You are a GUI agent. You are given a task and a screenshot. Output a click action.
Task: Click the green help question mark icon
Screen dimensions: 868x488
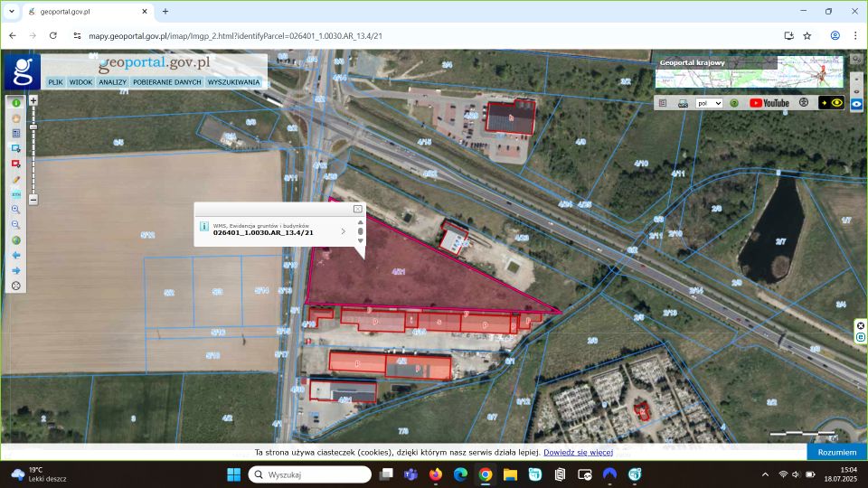coord(734,103)
